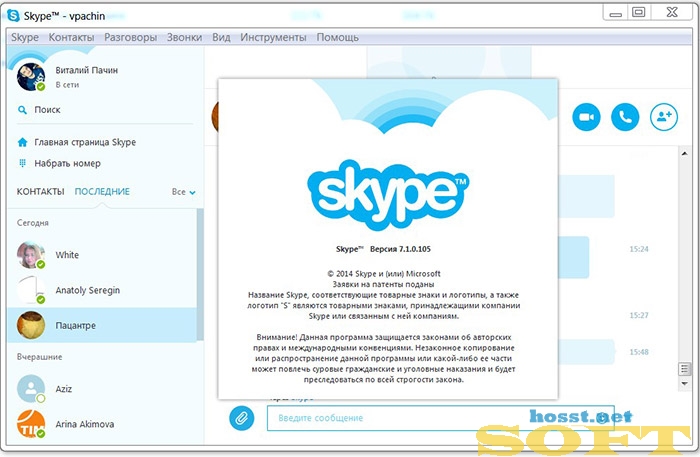Select the Пацантре conversation

click(x=102, y=325)
